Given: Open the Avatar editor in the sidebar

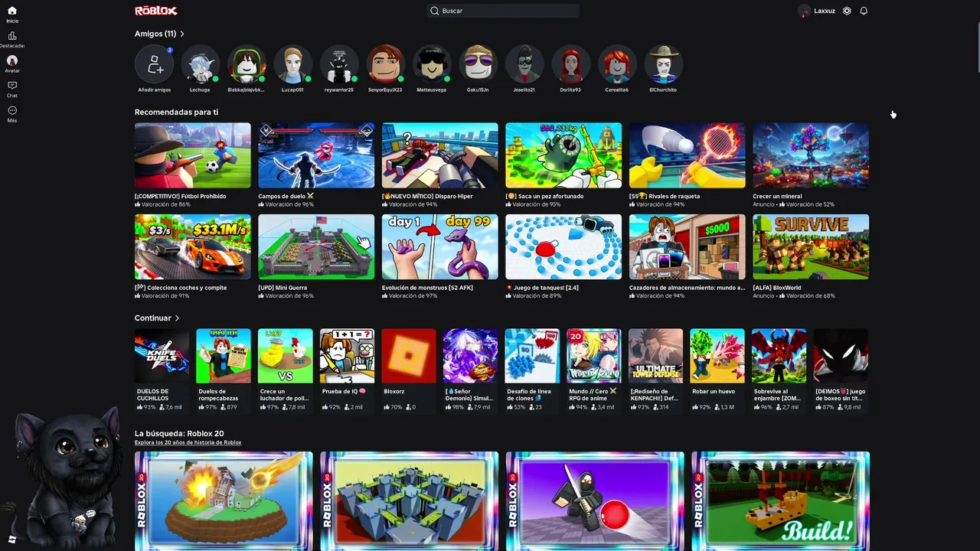Looking at the screenshot, I should pyautogui.click(x=12, y=64).
